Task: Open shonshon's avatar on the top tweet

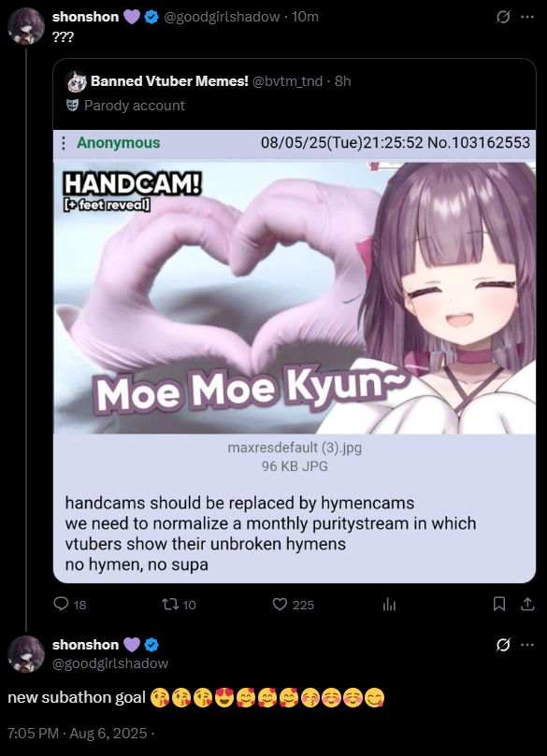Action: tap(26, 26)
